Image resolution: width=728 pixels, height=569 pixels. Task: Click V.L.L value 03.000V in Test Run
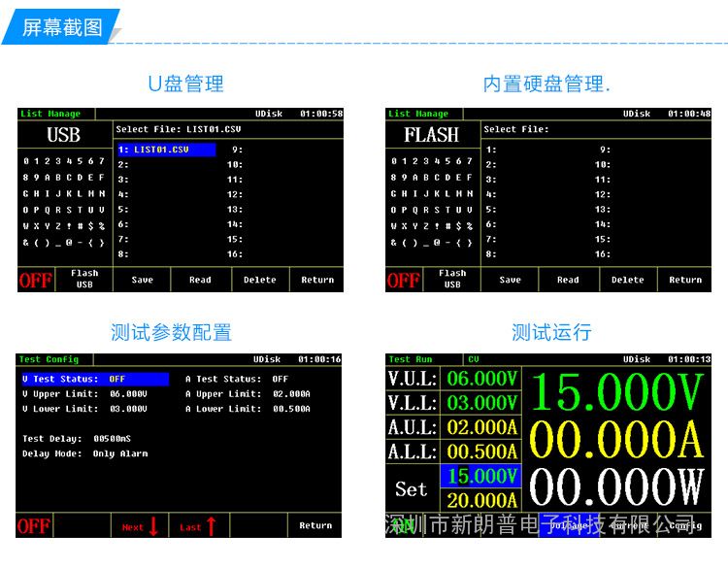point(481,403)
